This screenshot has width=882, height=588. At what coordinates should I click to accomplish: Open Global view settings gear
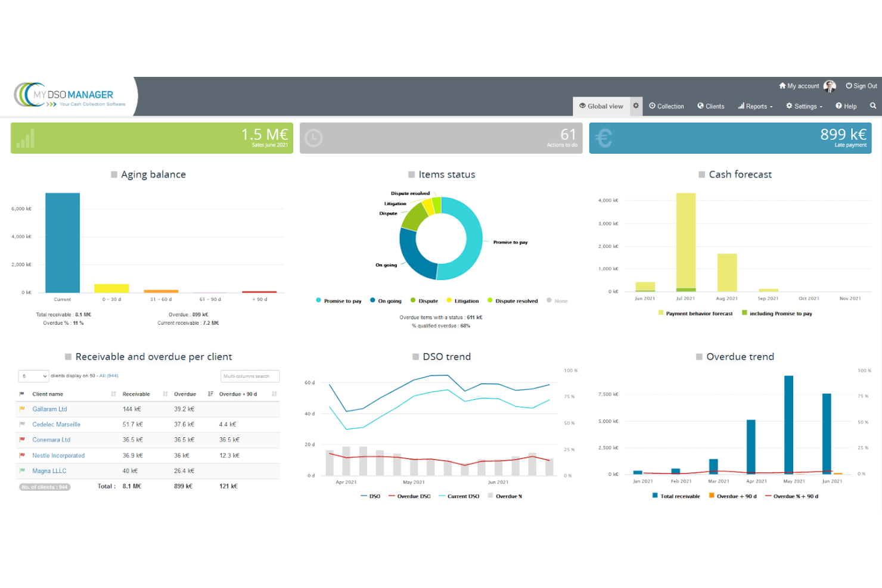tap(636, 106)
